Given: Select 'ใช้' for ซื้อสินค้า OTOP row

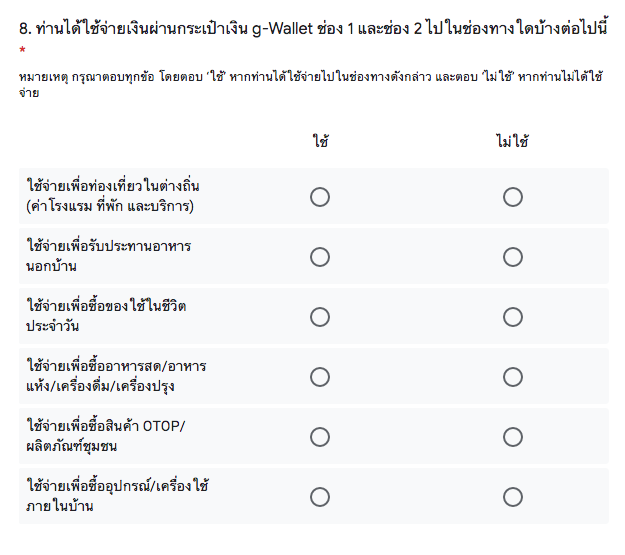Looking at the screenshot, I should (x=320, y=437).
